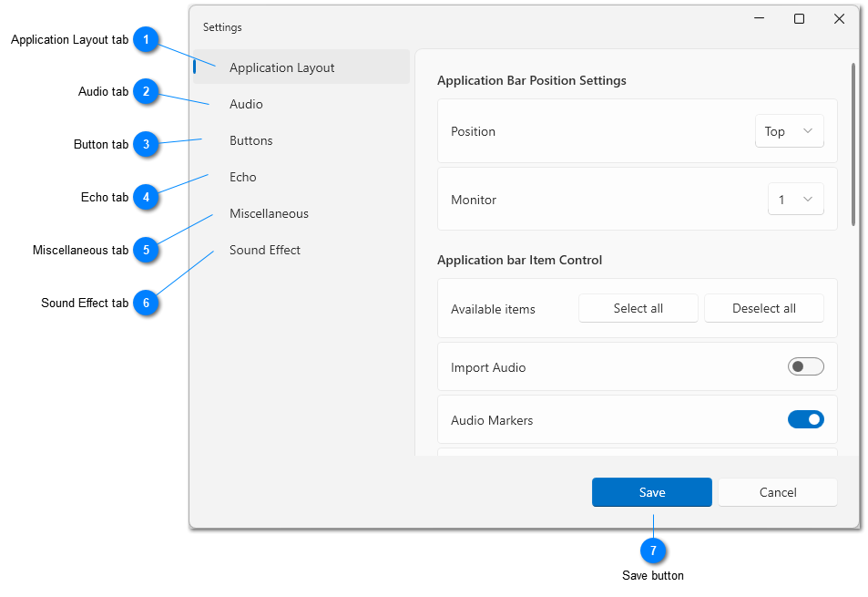
Task: Save the settings with Save button
Action: tap(651, 492)
